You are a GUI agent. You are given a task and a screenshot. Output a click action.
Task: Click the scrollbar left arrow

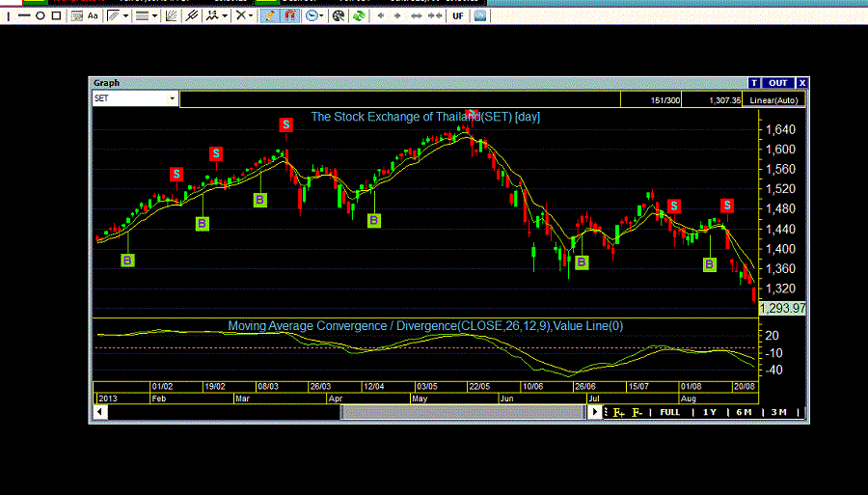point(99,412)
